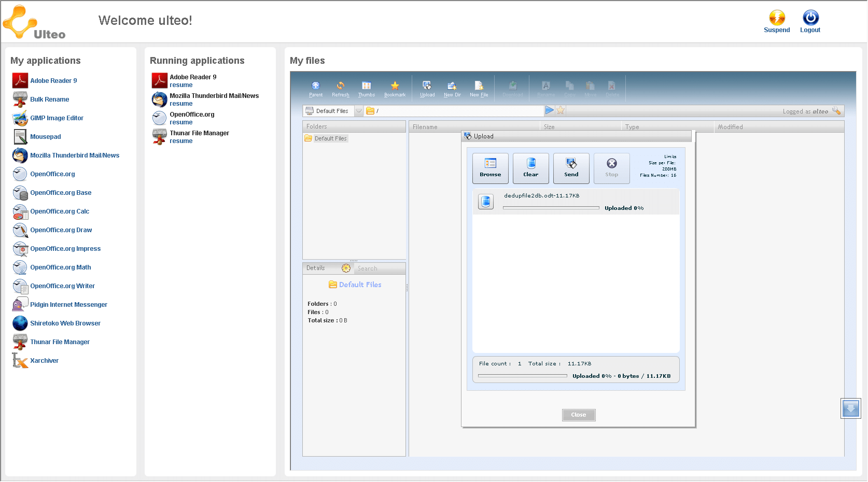Click the gear icon in Details panel

tap(346, 268)
